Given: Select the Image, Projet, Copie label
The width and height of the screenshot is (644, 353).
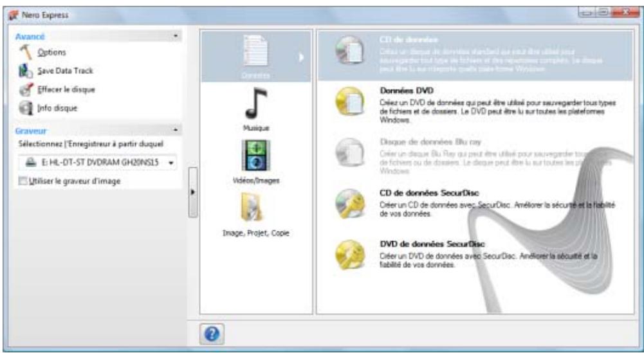Looking at the screenshot, I should click(256, 233).
